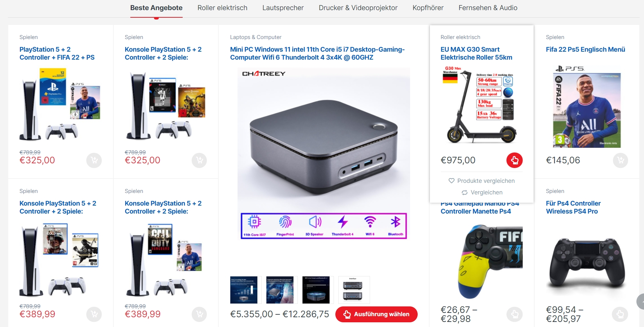644x327 pixels.
Task: Click the compare heart icon for Produkte vergleichen
Action: coord(451,181)
